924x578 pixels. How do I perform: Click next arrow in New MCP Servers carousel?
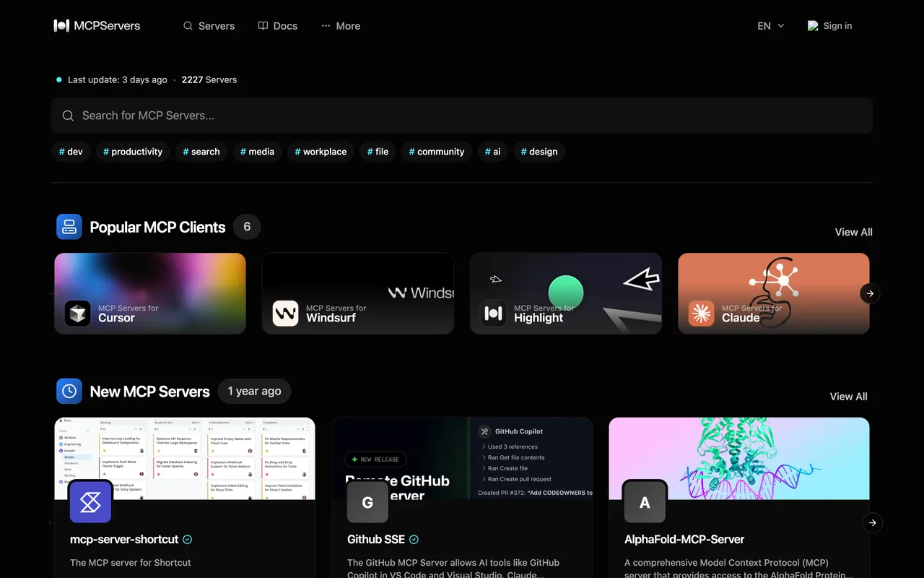tap(873, 522)
